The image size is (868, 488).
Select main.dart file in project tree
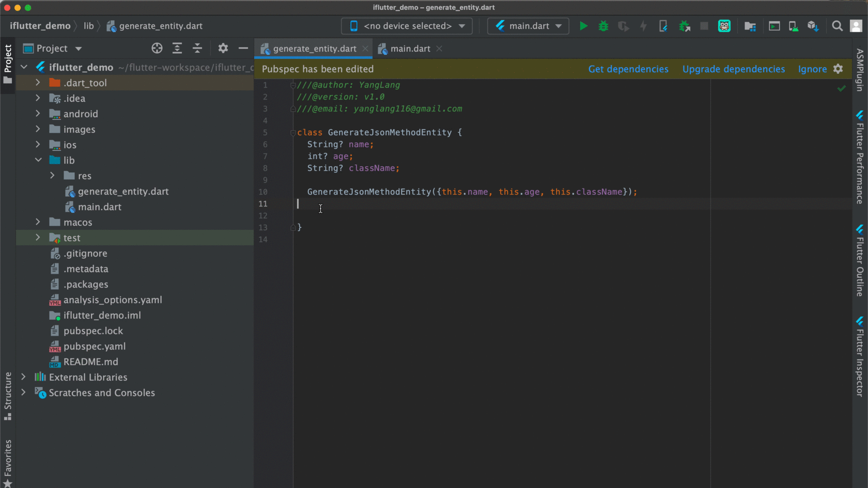(100, 207)
